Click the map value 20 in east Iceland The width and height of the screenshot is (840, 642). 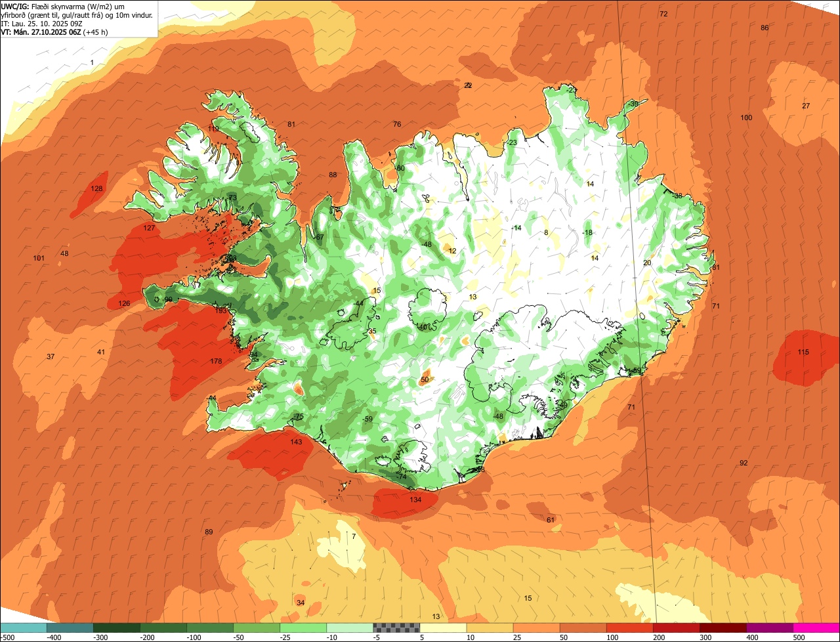pos(647,263)
